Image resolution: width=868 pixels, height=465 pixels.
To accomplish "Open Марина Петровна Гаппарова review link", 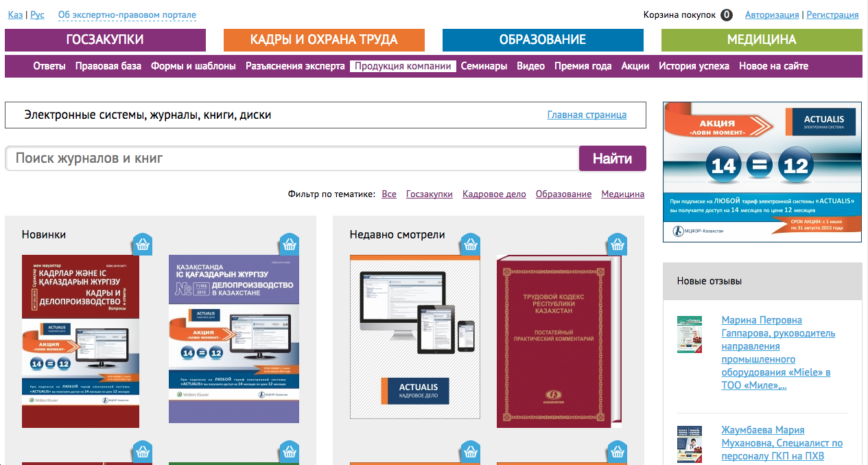I will pyautogui.click(x=778, y=352).
